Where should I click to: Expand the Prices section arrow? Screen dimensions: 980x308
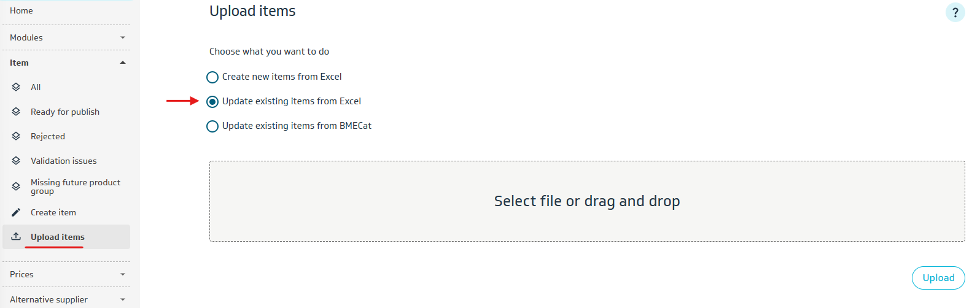tap(123, 274)
